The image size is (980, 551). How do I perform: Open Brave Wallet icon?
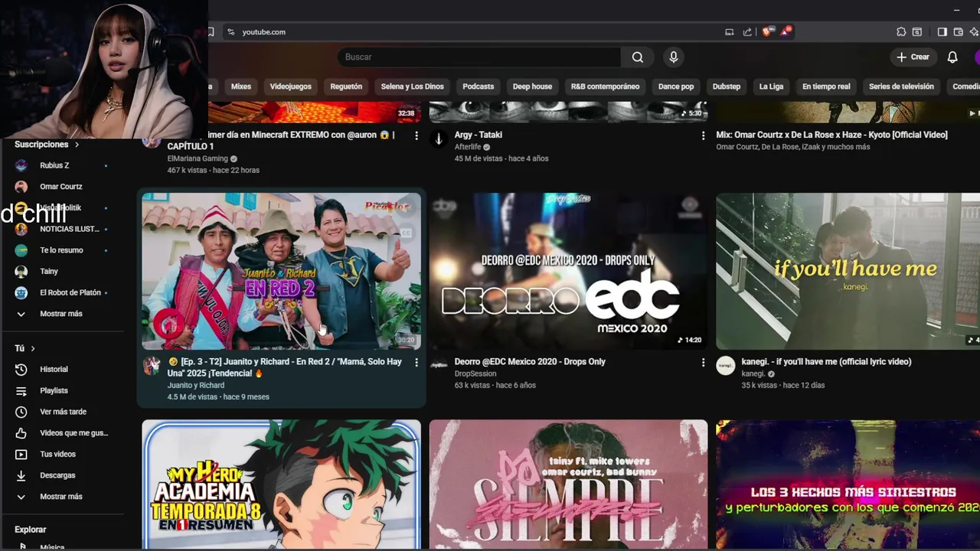957,32
